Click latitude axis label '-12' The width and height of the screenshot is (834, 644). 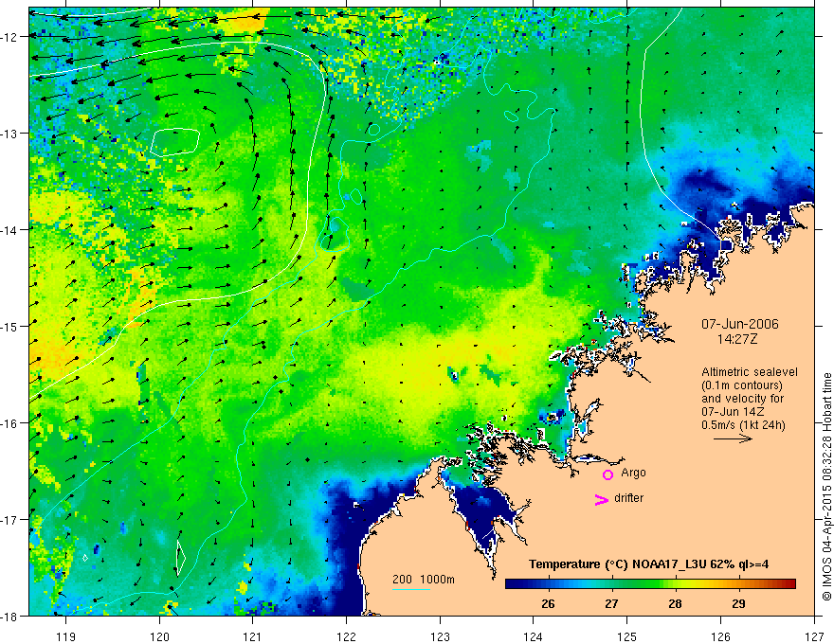[x=9, y=37]
